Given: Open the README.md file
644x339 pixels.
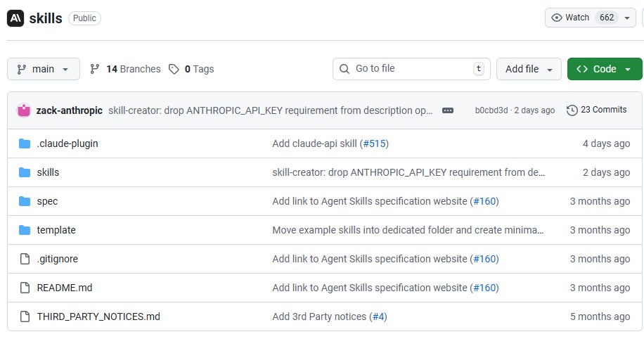Looking at the screenshot, I should [x=65, y=288].
